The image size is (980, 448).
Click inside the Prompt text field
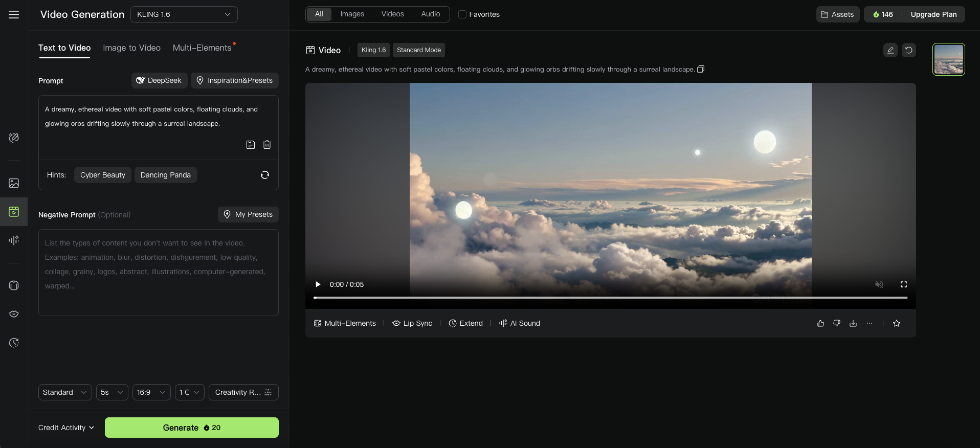coord(159,117)
